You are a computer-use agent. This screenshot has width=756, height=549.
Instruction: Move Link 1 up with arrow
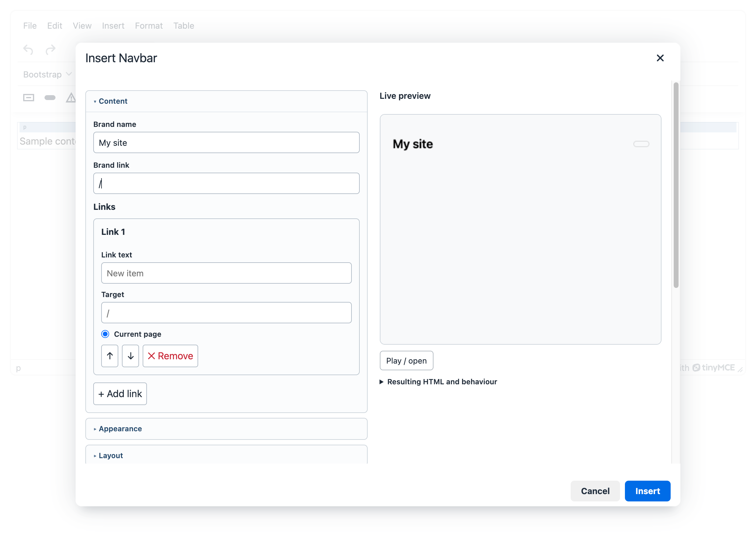(110, 356)
